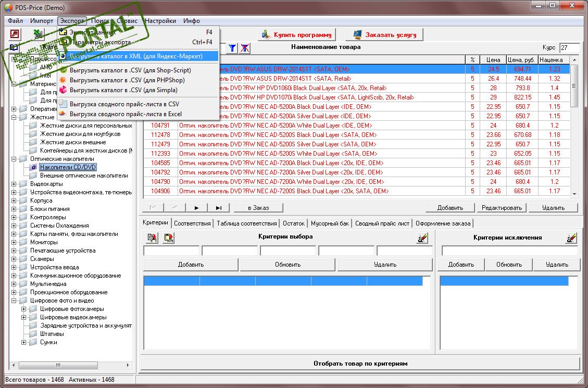Open the Инфо menu
The height and width of the screenshot is (388, 588).
click(192, 21)
